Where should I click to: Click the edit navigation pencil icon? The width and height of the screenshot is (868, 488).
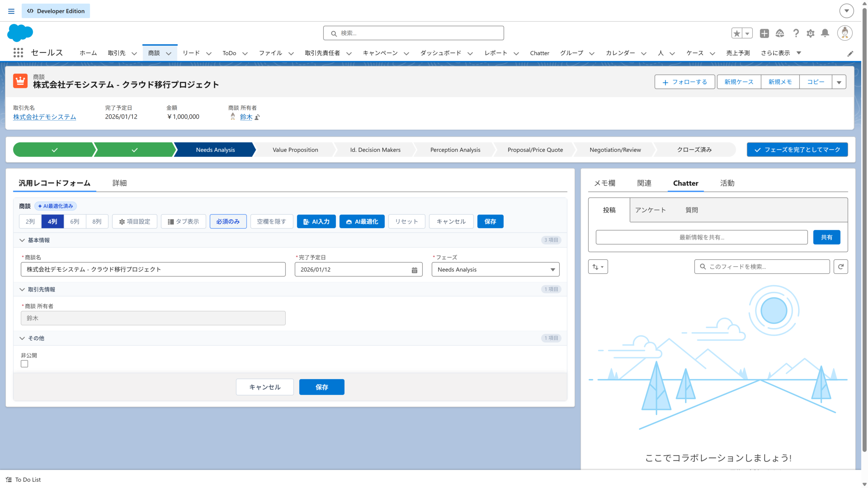(850, 54)
